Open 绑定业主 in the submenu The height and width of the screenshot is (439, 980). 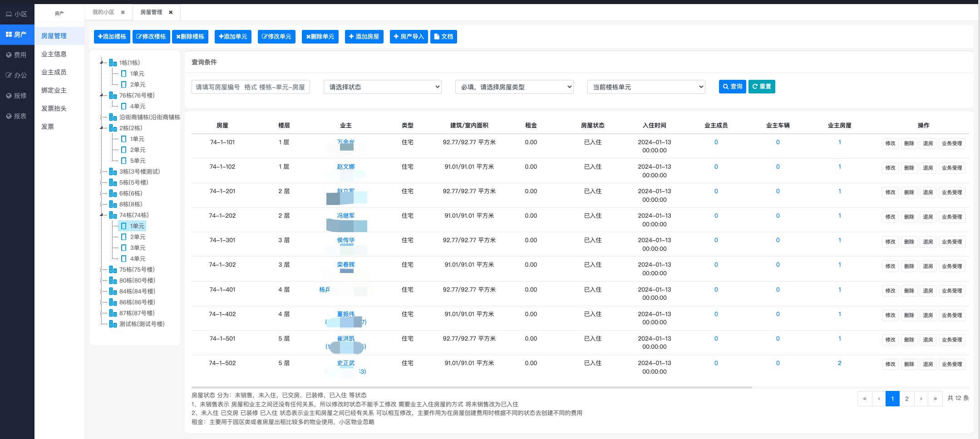[x=59, y=90]
